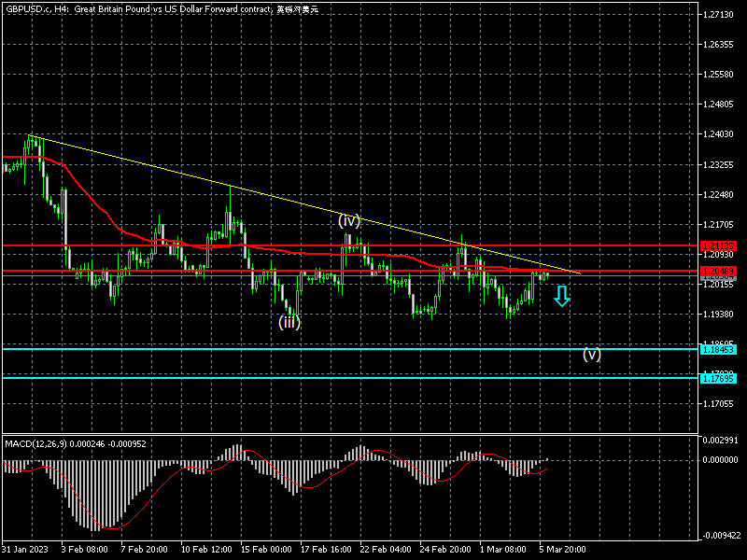Viewport: 747px width, 560px height.
Task: Select the (iv) wave label
Action: 349,221
